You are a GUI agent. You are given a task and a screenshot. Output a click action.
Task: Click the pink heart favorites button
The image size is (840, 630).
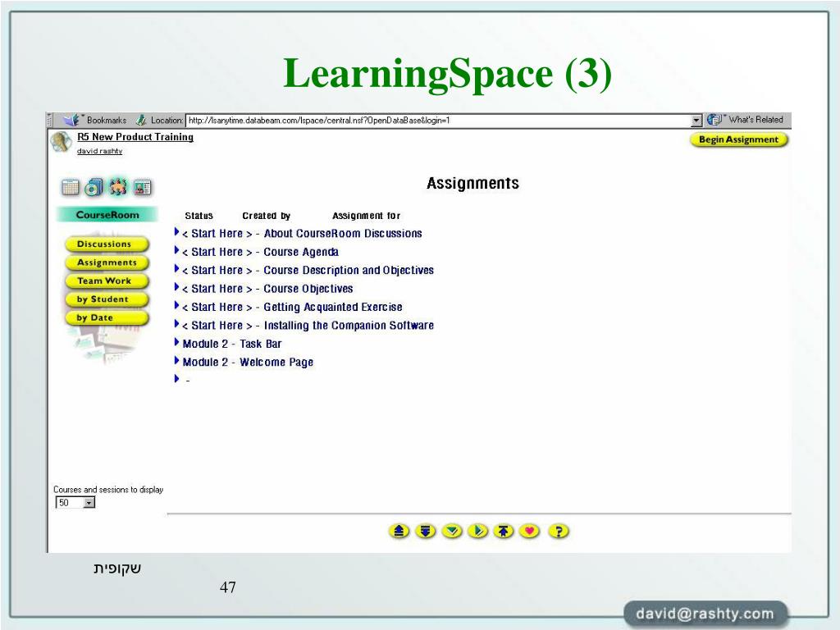click(x=529, y=531)
